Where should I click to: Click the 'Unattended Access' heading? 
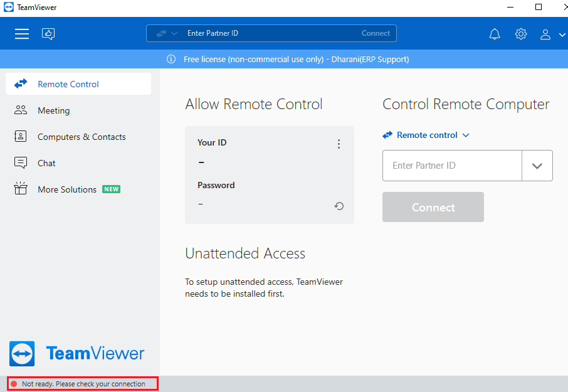pyautogui.click(x=245, y=253)
